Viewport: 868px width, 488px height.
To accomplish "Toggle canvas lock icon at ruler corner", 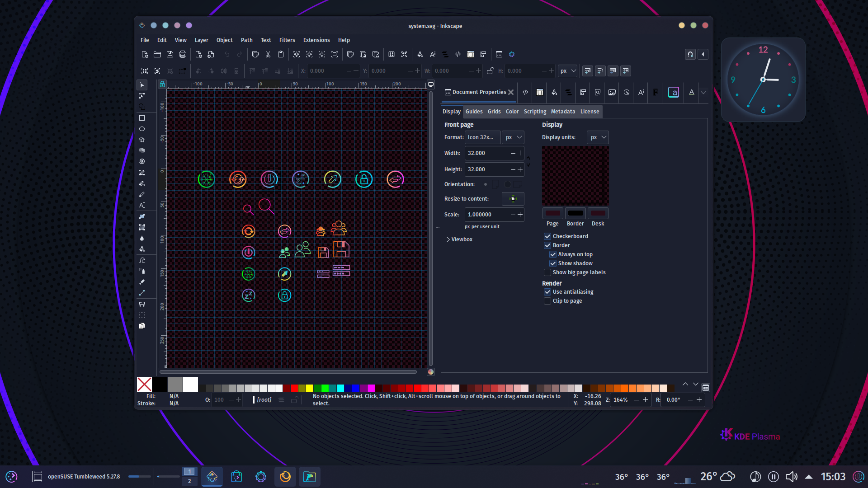I will (162, 84).
